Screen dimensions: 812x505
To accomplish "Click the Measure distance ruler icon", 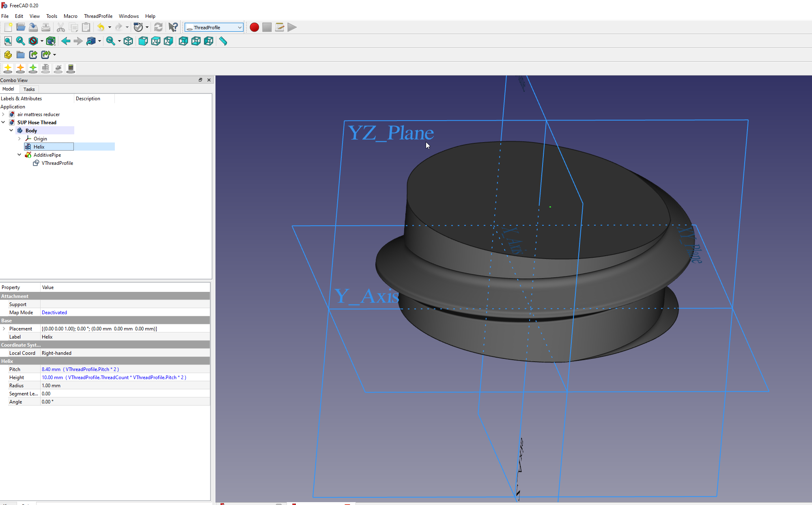I will click(223, 41).
